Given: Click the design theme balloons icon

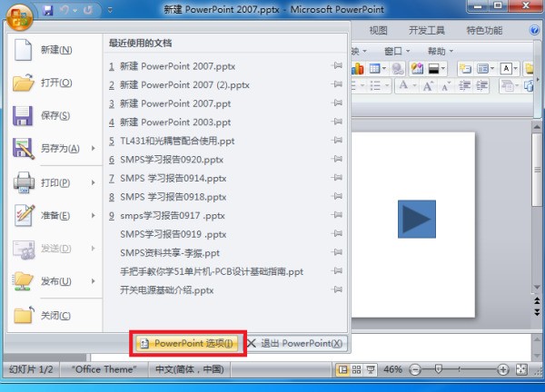Looking at the screenshot, I should tap(417, 69).
